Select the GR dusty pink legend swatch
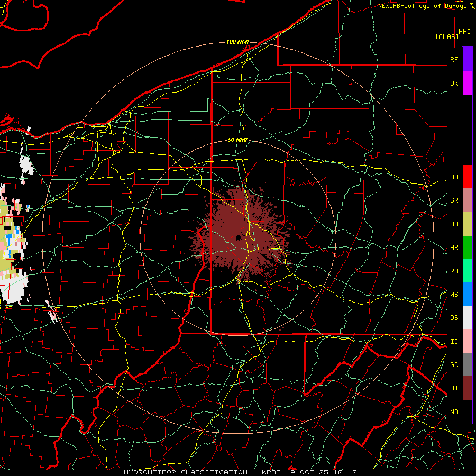The width and height of the screenshot is (476, 476). coord(467,200)
